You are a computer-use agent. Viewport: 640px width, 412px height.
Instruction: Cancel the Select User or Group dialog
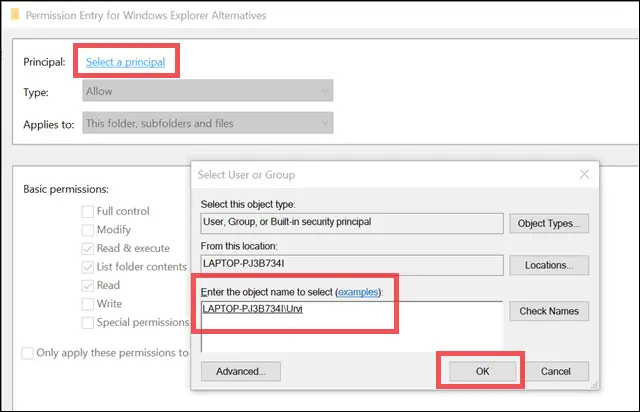555,371
